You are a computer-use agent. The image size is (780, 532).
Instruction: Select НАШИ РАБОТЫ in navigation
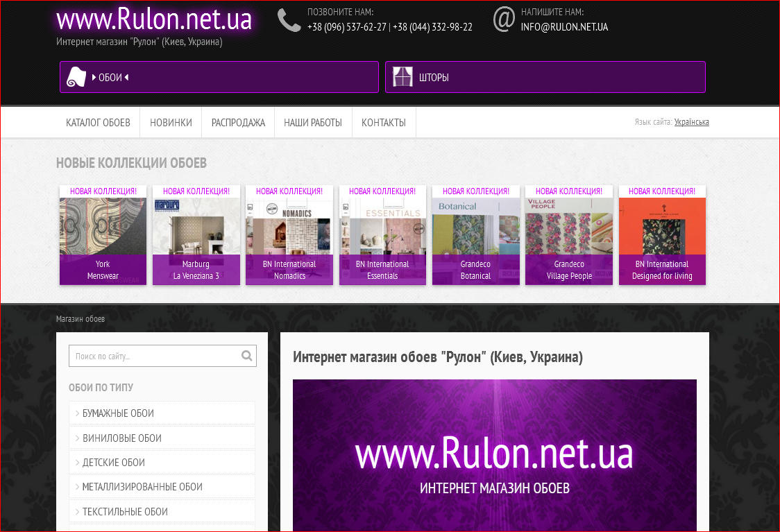313,122
